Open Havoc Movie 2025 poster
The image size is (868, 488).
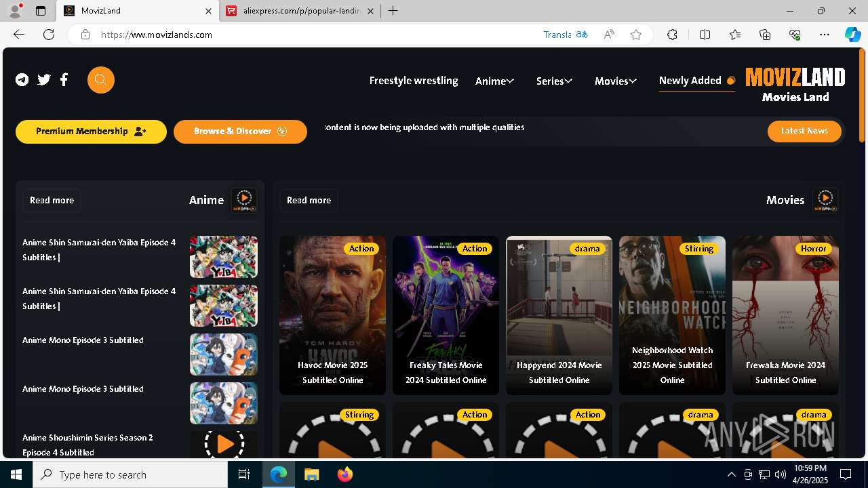point(332,315)
